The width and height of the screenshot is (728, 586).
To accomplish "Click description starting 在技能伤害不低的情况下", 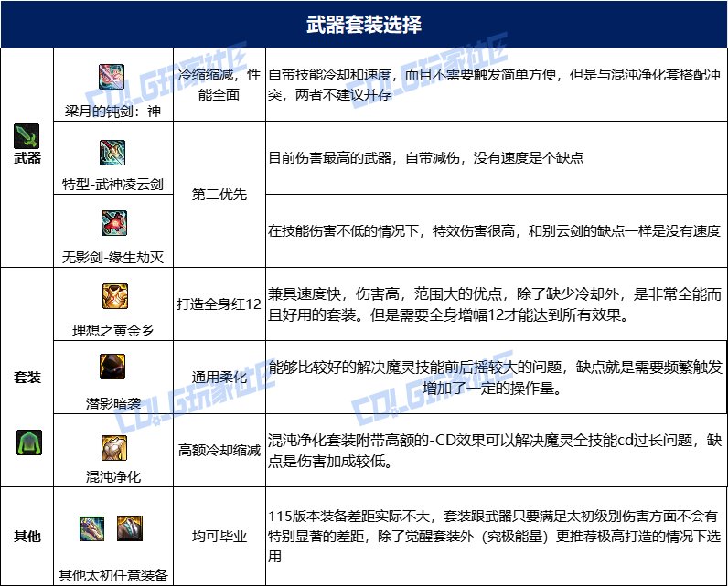I will 495,230.
